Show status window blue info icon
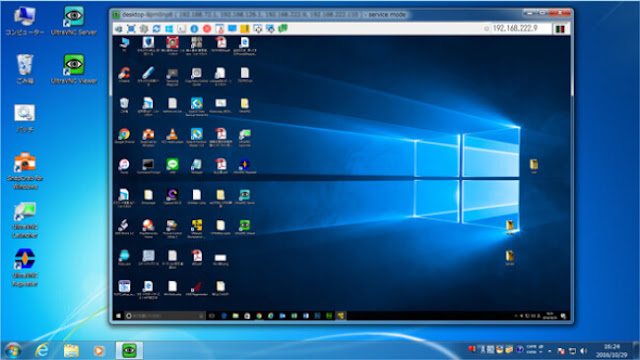 pos(194,29)
